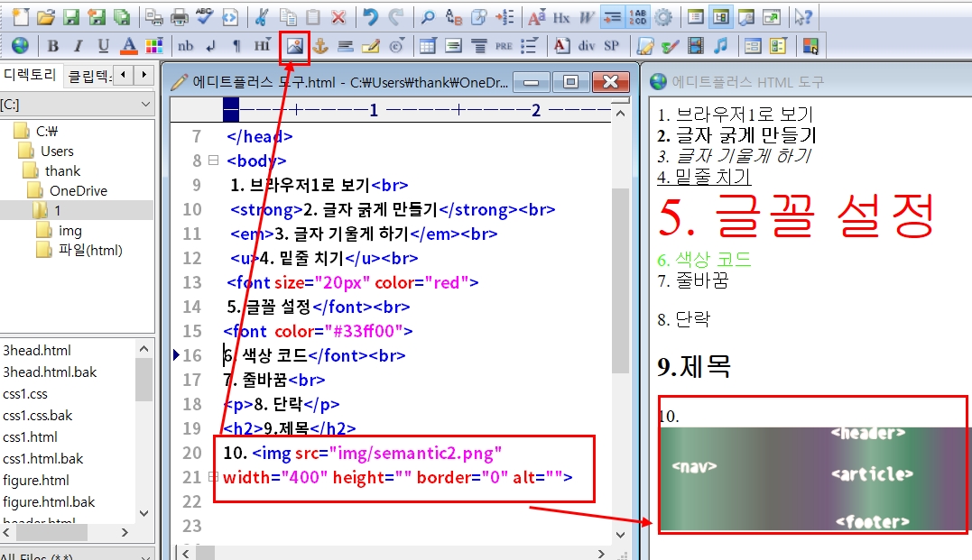Collapse the body tag fold on line 8
This screenshot has width=972, height=560.
[213, 161]
